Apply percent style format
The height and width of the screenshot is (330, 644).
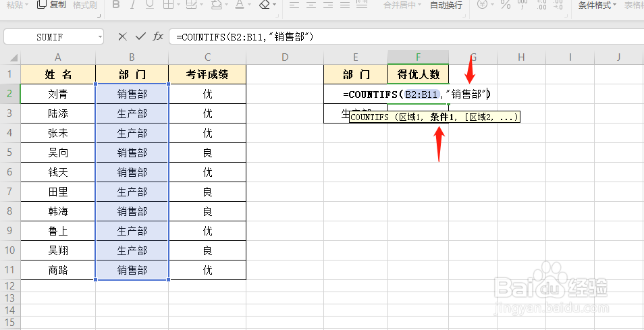tap(506, 5)
